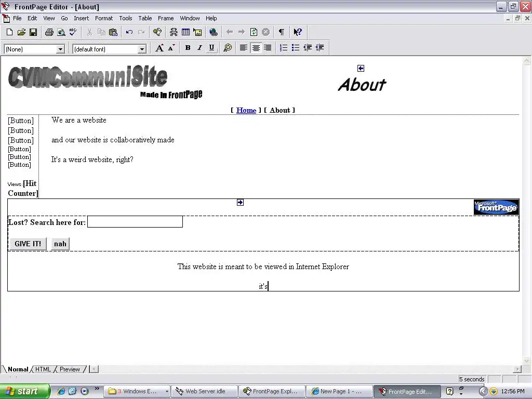Viewport: 532px width, 399px height.
Task: Open the Insert menu
Action: [x=82, y=18]
